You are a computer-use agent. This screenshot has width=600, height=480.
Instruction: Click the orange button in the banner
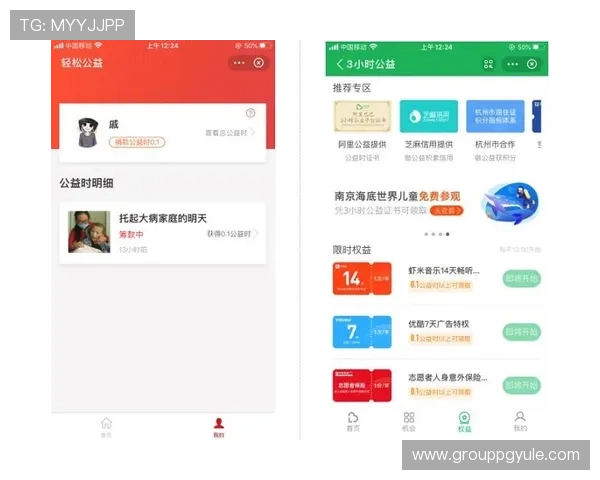447,211
